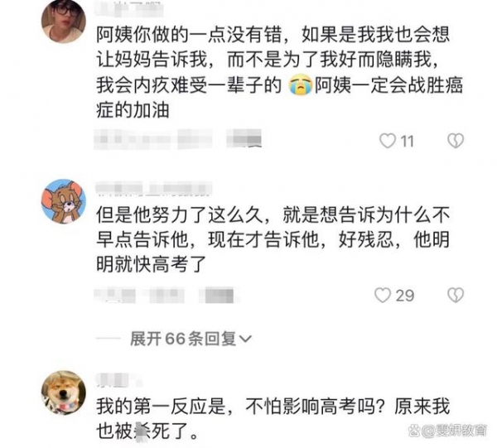Viewport: 497px width, 448px height.
Task: Tap the blurred timestamp under first comment
Action: click(x=178, y=139)
